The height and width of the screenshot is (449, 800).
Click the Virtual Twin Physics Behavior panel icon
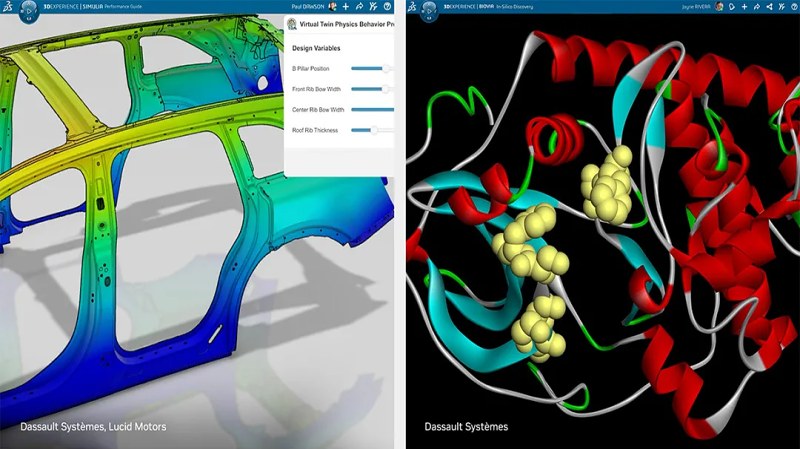tap(292, 24)
